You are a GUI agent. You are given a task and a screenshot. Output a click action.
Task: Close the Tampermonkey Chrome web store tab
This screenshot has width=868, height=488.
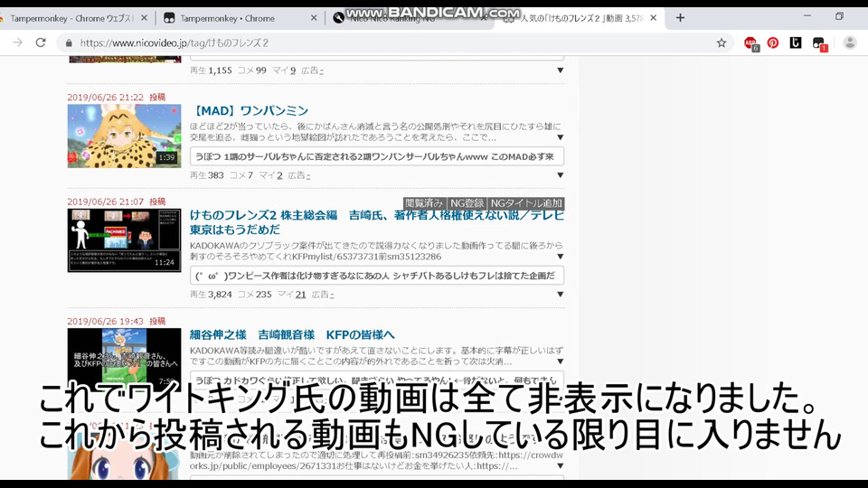(x=144, y=18)
